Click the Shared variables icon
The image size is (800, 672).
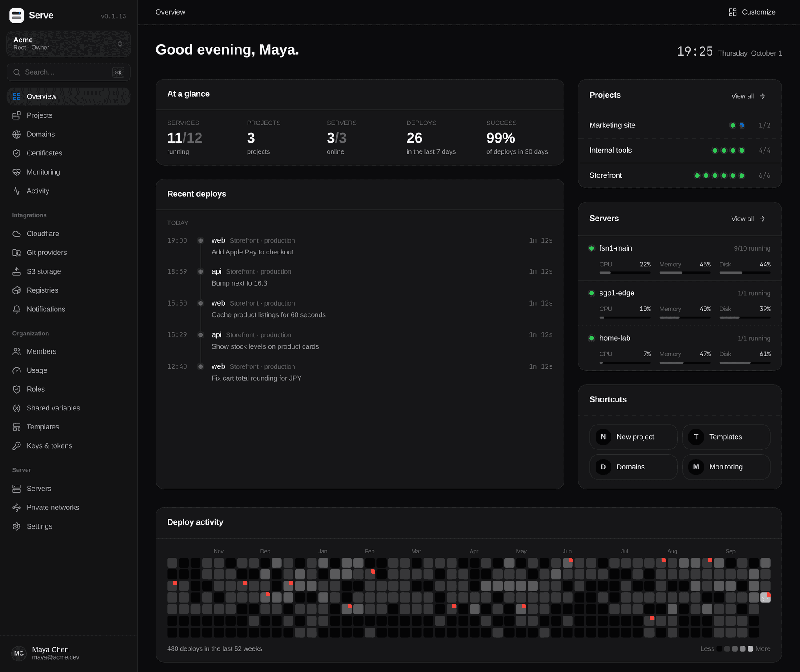(16, 408)
